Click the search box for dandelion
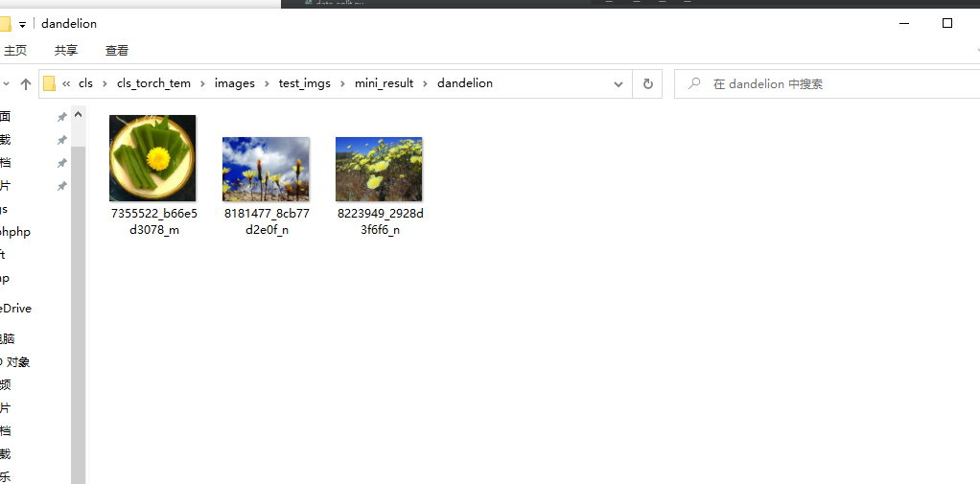 click(827, 83)
